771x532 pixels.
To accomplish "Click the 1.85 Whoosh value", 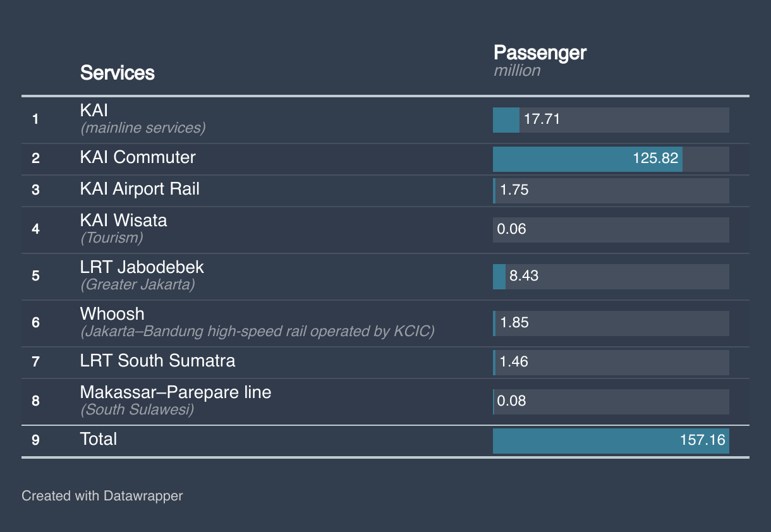I will 514,323.
